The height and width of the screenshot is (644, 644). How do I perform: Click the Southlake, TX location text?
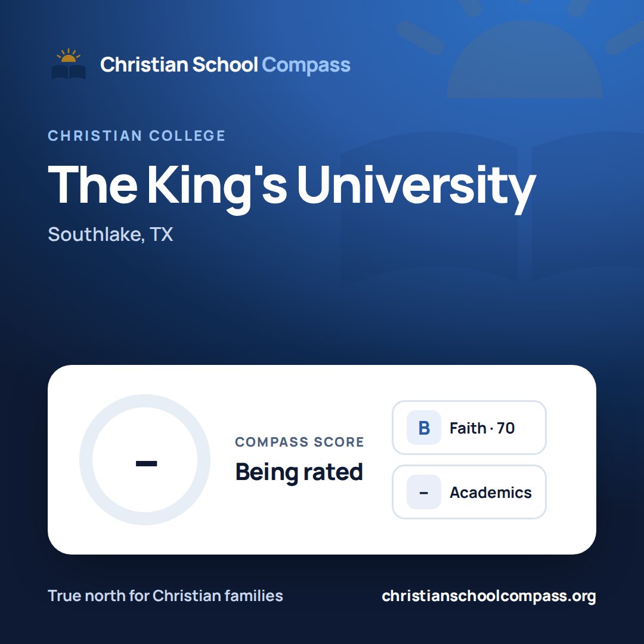(x=110, y=234)
